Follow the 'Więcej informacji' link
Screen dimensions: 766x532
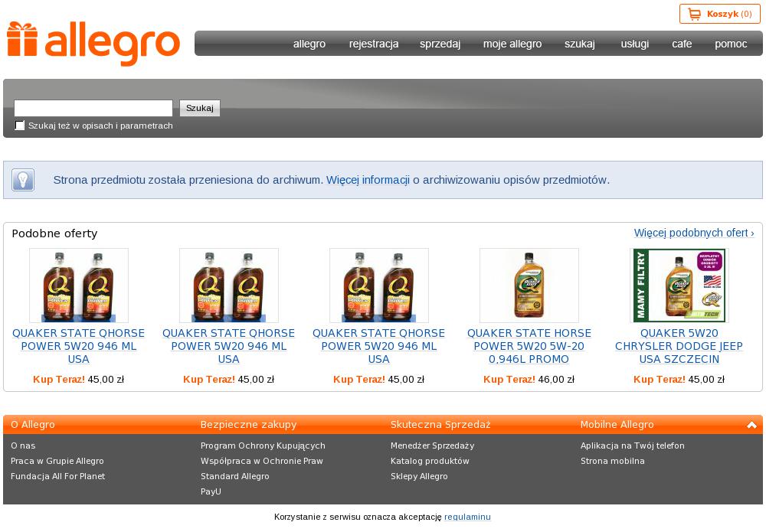pyautogui.click(x=368, y=180)
